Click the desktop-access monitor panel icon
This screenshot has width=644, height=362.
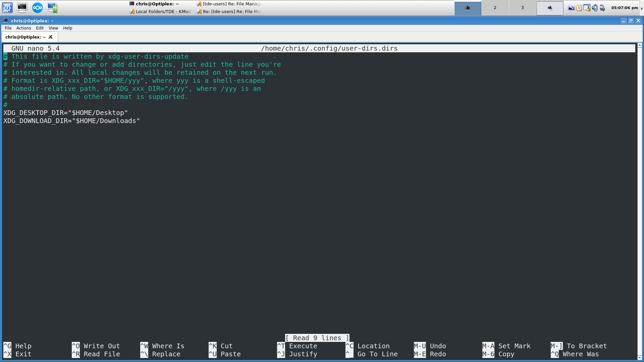click(52, 7)
